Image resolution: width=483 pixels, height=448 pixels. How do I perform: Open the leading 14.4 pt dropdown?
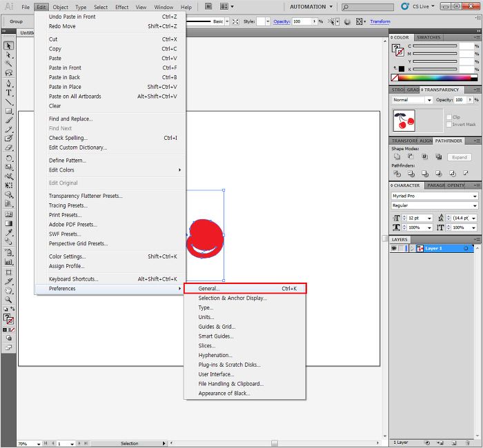pyautogui.click(x=474, y=218)
